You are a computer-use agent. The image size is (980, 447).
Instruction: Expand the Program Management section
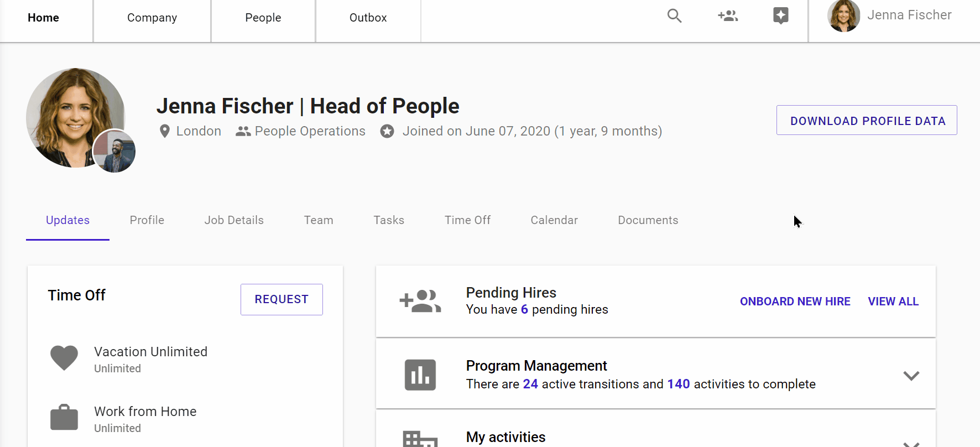911,376
